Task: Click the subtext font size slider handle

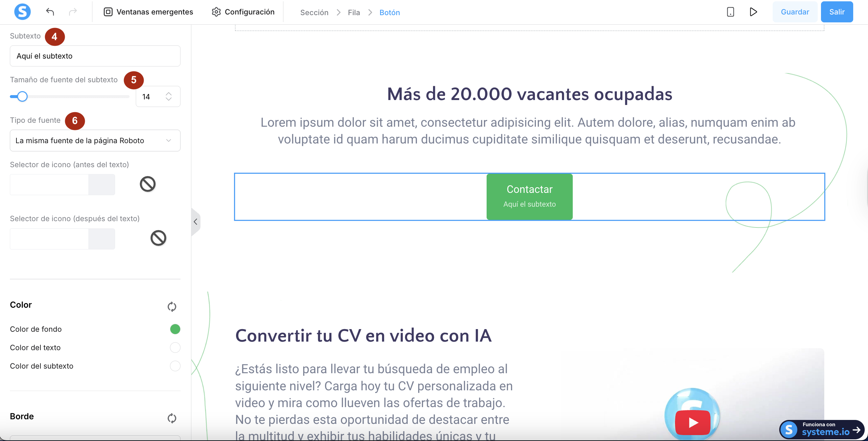Action: pos(22,97)
